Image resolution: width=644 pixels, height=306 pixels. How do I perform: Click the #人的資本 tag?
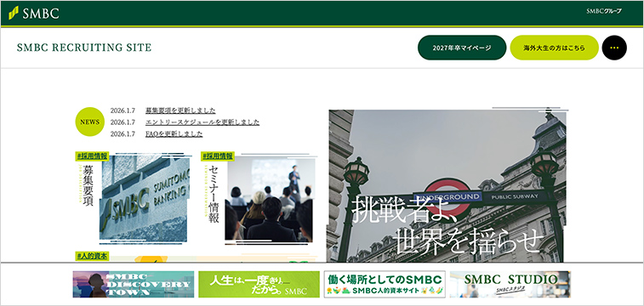92,257
